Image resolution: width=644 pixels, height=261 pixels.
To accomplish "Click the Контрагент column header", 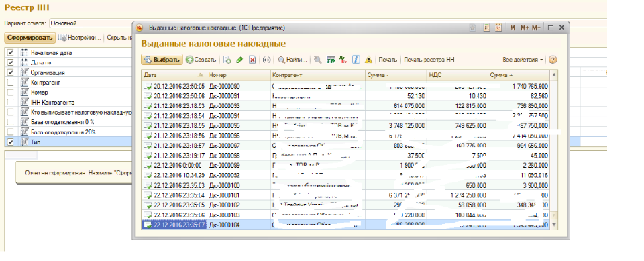I will [317, 75].
